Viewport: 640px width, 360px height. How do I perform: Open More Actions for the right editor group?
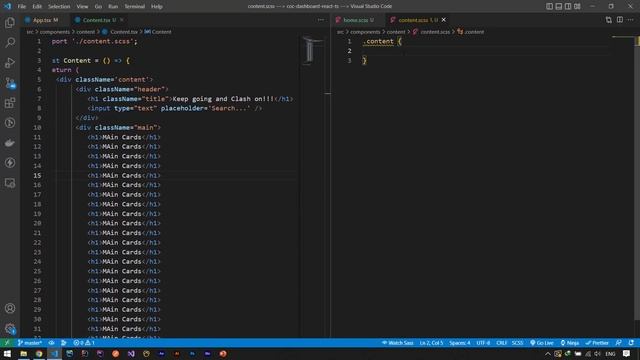(x=631, y=20)
